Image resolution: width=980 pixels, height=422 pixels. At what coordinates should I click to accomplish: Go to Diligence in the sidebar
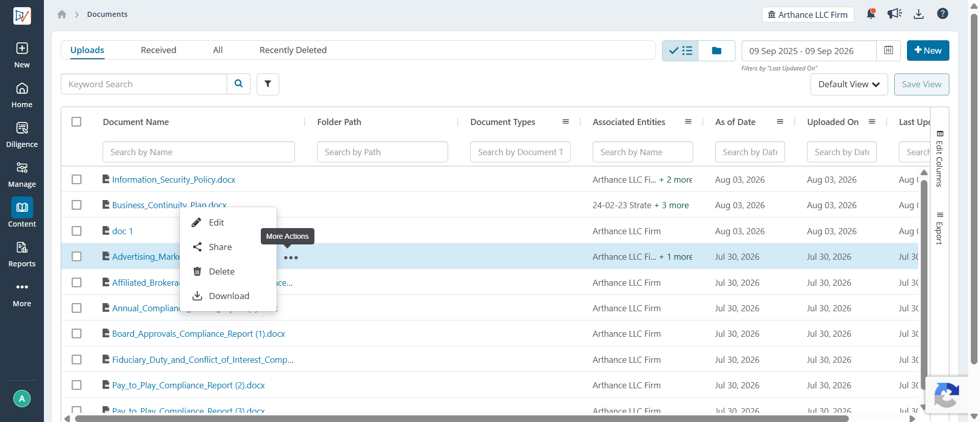tap(22, 135)
